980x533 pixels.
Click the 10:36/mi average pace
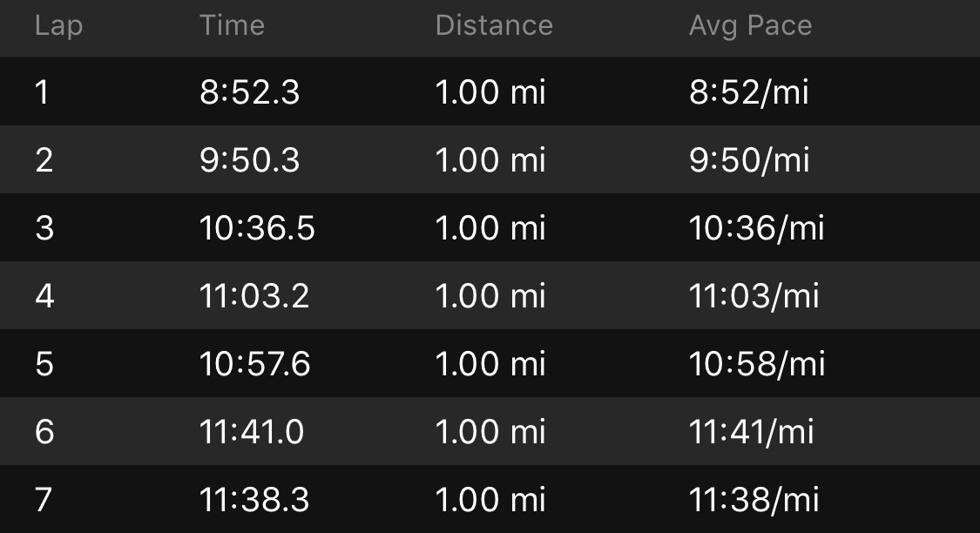(x=756, y=228)
